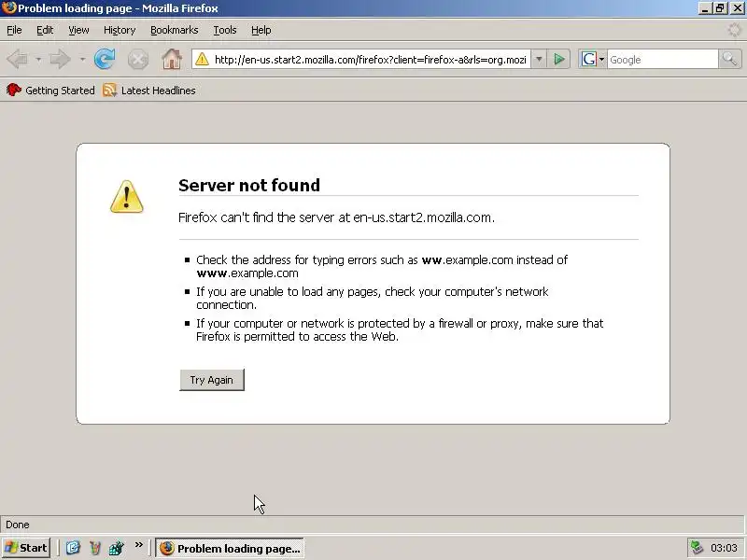Click the green Go arrow button
Screen dimensions: 747x560
559,60
